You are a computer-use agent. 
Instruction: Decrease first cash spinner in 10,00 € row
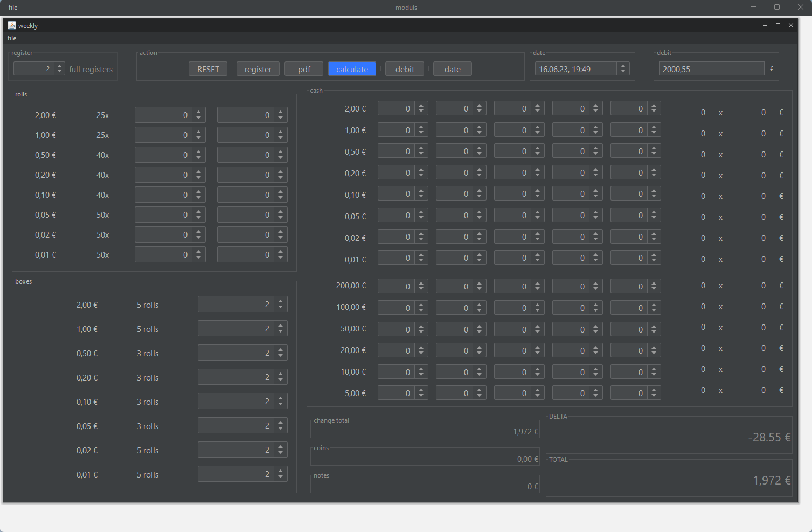point(421,375)
